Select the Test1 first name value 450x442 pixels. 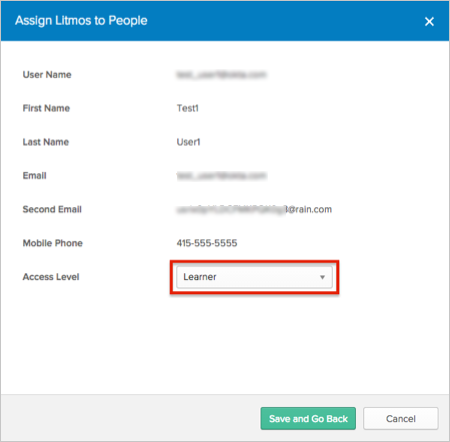(188, 108)
